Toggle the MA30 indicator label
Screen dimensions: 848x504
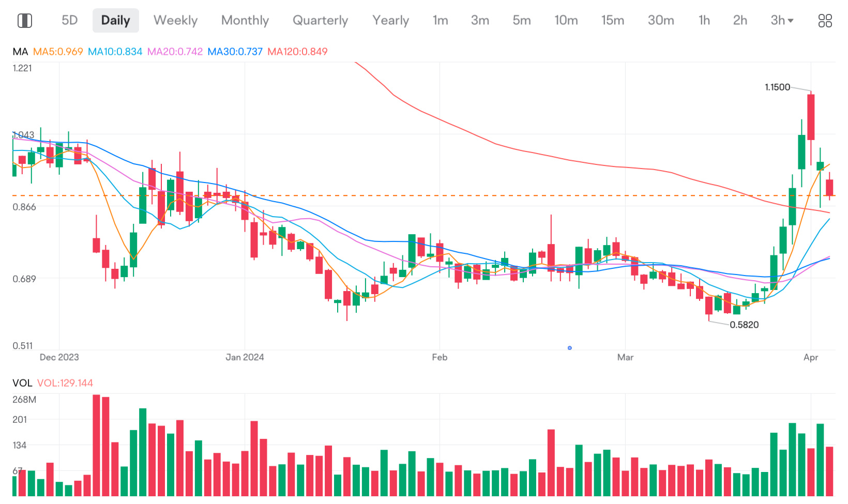click(x=235, y=51)
